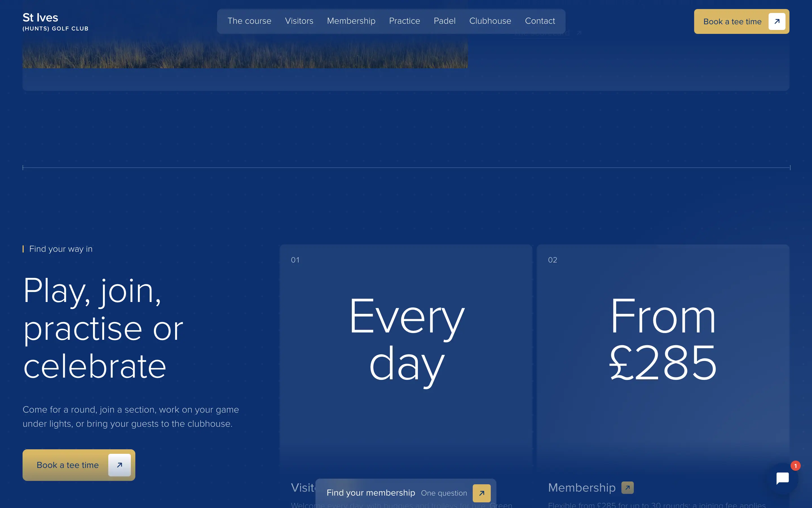Open the Find your membership prompt
The image size is (812, 508).
(406, 493)
